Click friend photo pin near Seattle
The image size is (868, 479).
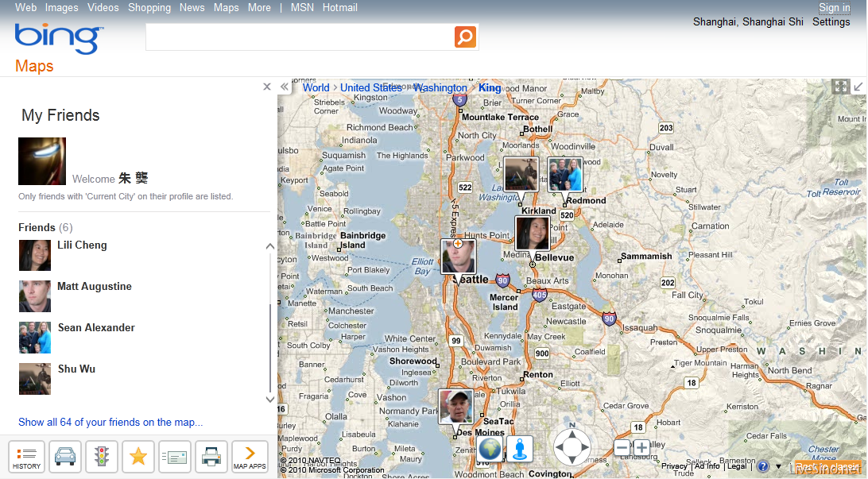[459, 257]
